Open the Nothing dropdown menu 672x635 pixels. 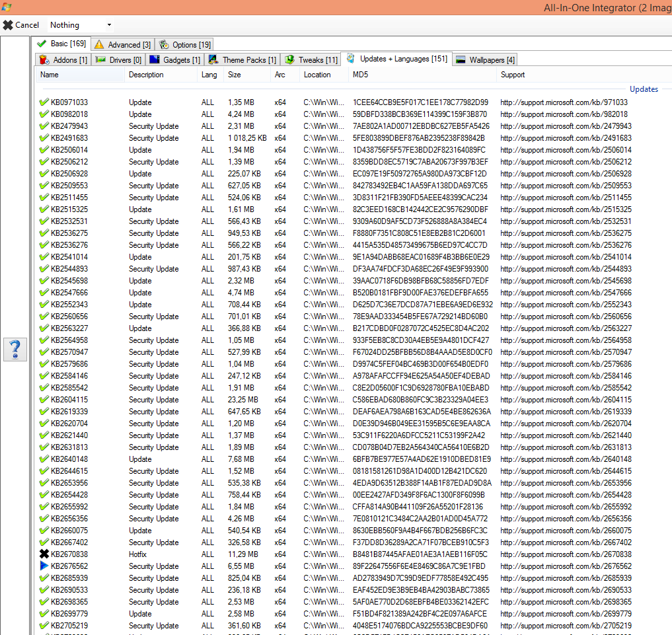click(x=108, y=25)
